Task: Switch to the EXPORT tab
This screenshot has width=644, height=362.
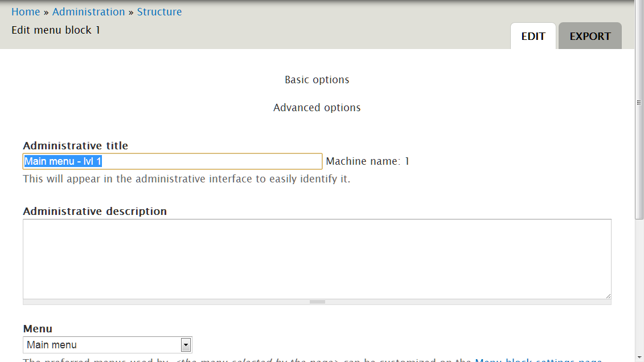Action: click(590, 35)
